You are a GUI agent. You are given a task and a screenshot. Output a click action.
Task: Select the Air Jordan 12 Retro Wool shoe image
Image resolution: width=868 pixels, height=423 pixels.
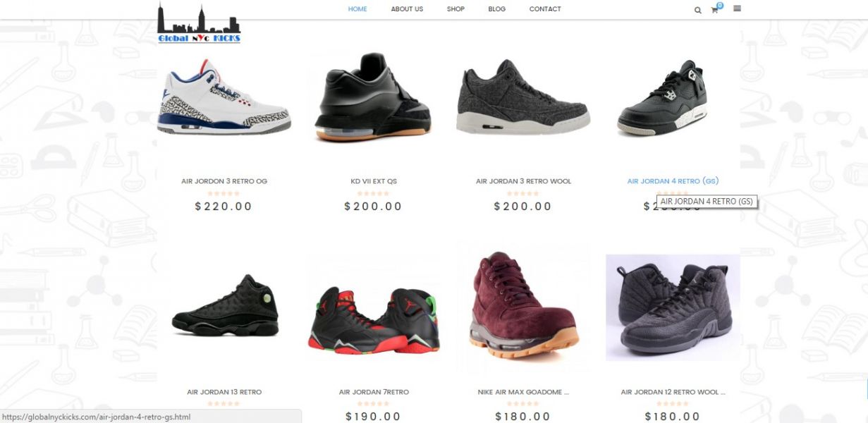pyautogui.click(x=673, y=307)
